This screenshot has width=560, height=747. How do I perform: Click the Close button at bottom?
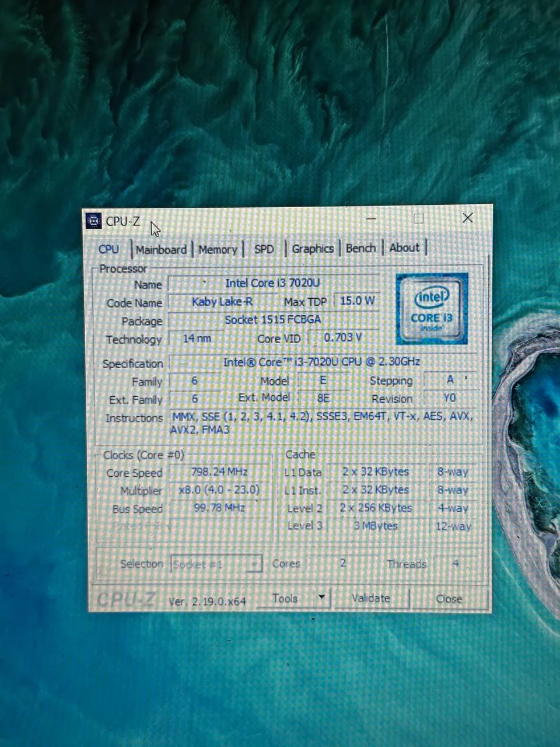pyautogui.click(x=449, y=598)
